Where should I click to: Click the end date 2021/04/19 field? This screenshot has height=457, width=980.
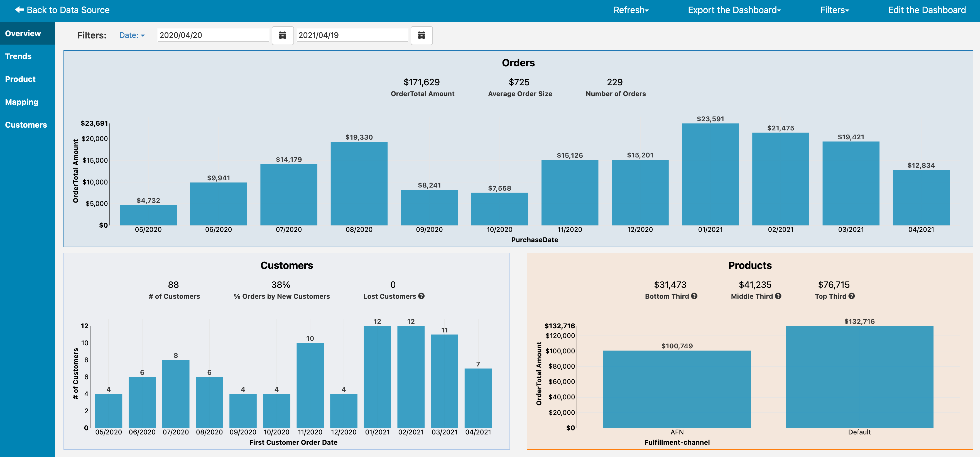352,35
